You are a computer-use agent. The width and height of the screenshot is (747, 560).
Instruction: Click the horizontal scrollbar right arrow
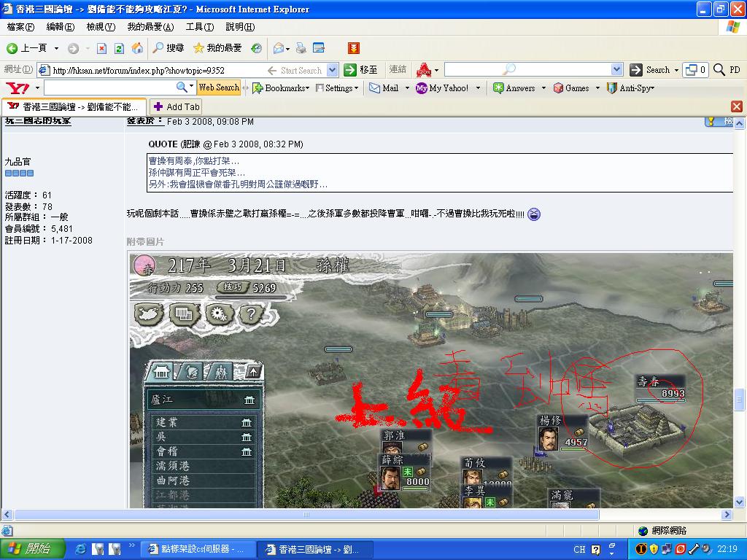pyautogui.click(x=727, y=514)
